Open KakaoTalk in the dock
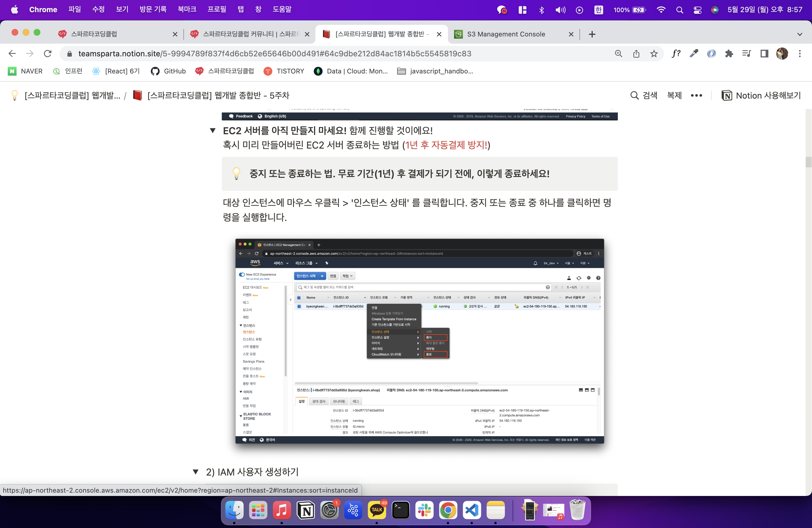Image resolution: width=812 pixels, height=528 pixels. click(377, 510)
